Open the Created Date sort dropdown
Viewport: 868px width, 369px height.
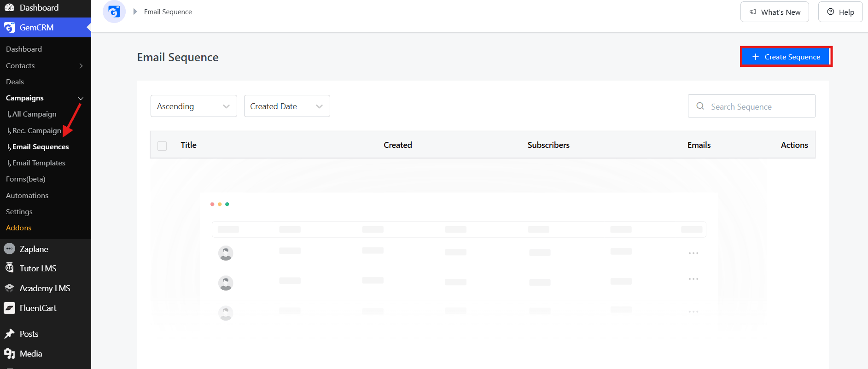coord(287,106)
